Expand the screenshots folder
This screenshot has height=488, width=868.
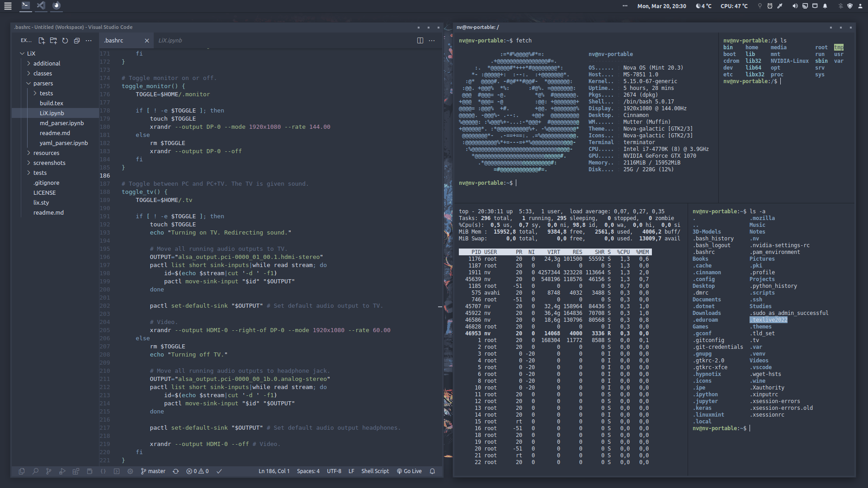coord(49,163)
